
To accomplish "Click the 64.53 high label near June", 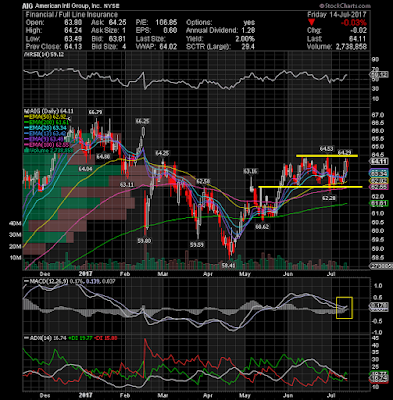I will [x=327, y=148].
